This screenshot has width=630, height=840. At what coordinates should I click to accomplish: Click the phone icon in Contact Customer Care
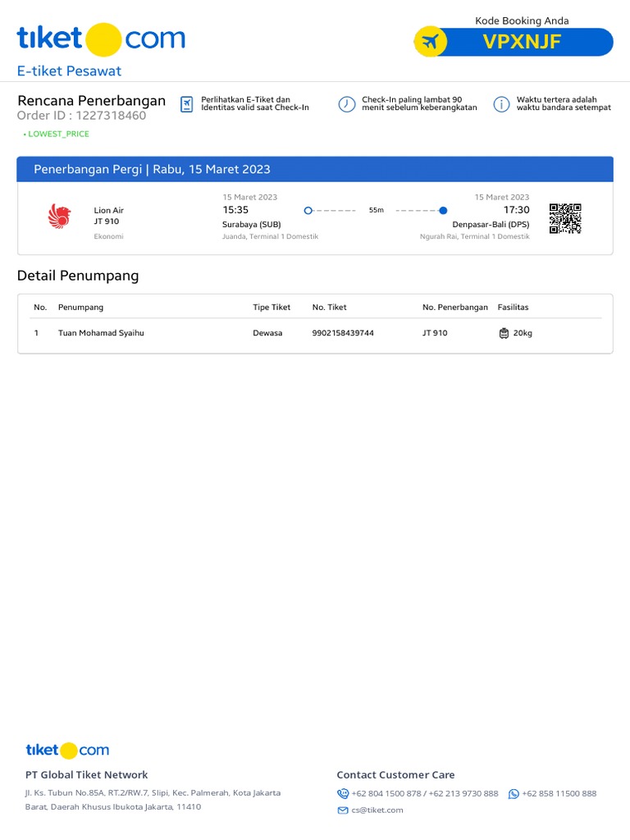coord(343,793)
